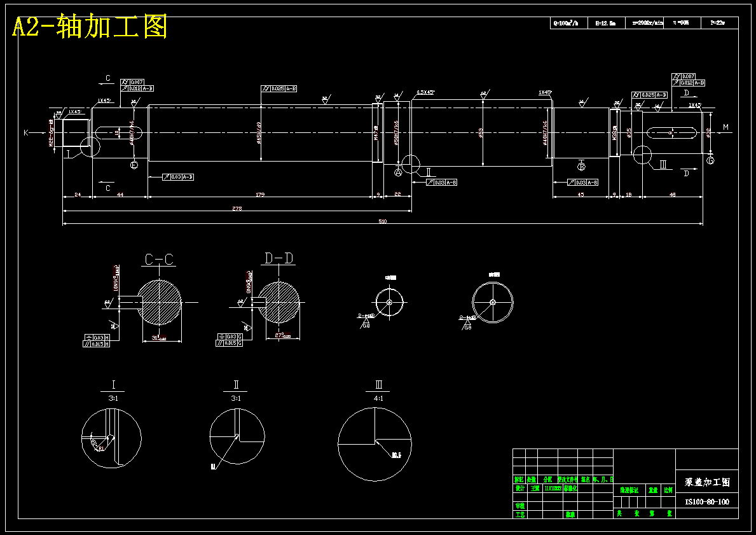Select the "工艺" cell in title block
The image size is (756, 535).
tap(519, 515)
